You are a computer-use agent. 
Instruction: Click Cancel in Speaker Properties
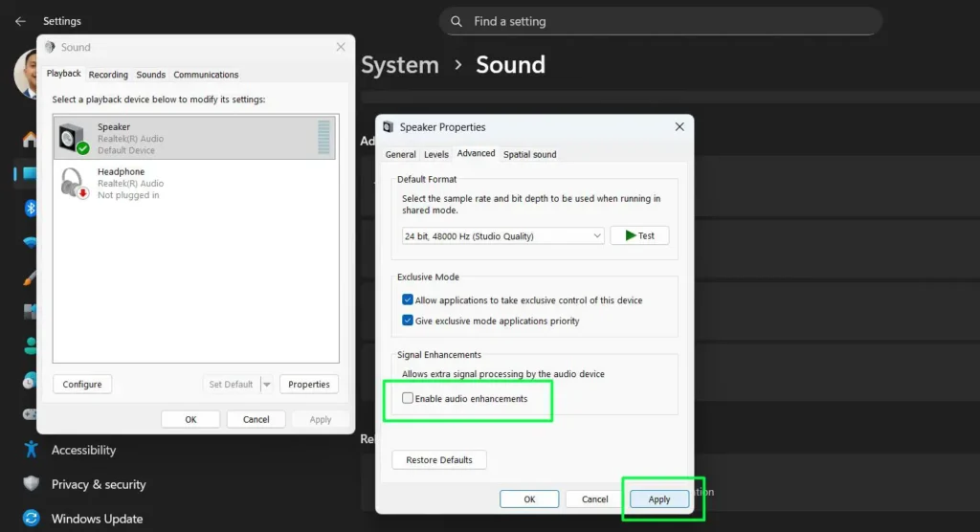click(x=594, y=499)
